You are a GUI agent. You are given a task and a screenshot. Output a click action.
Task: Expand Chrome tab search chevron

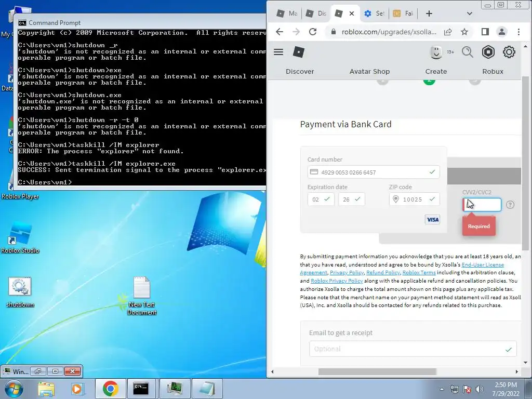click(470, 13)
